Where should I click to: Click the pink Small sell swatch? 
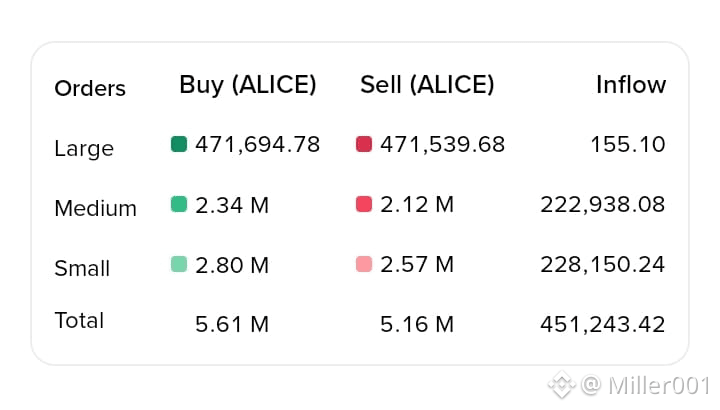[364, 264]
